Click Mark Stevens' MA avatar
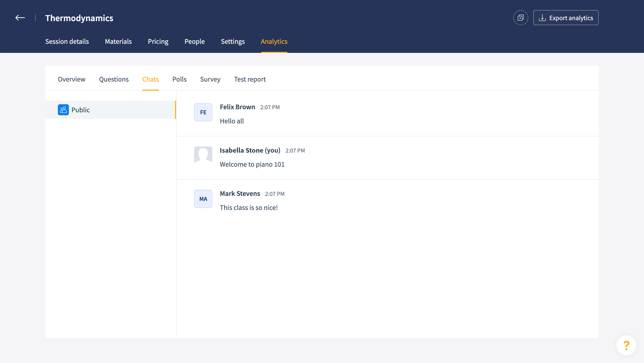The height and width of the screenshot is (363, 644). coord(203,199)
